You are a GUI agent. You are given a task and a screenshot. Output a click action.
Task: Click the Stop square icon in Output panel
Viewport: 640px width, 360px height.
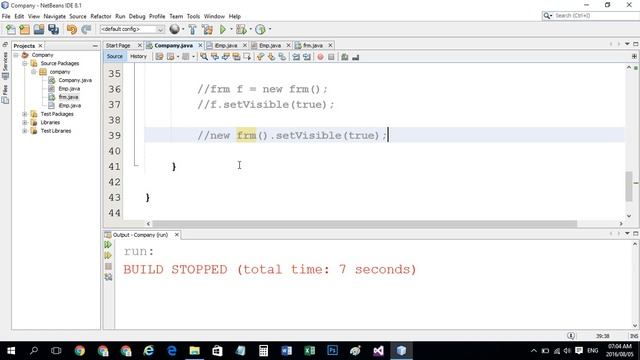[x=108, y=266]
